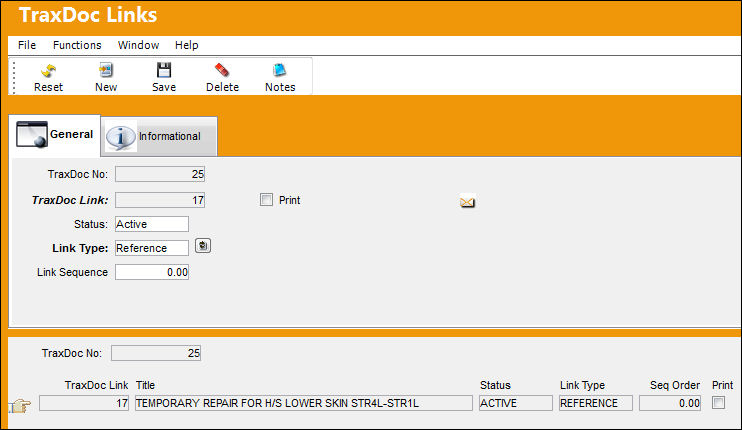Image resolution: width=742 pixels, height=430 pixels.
Task: Click the Status field showing Active
Action: (152, 224)
